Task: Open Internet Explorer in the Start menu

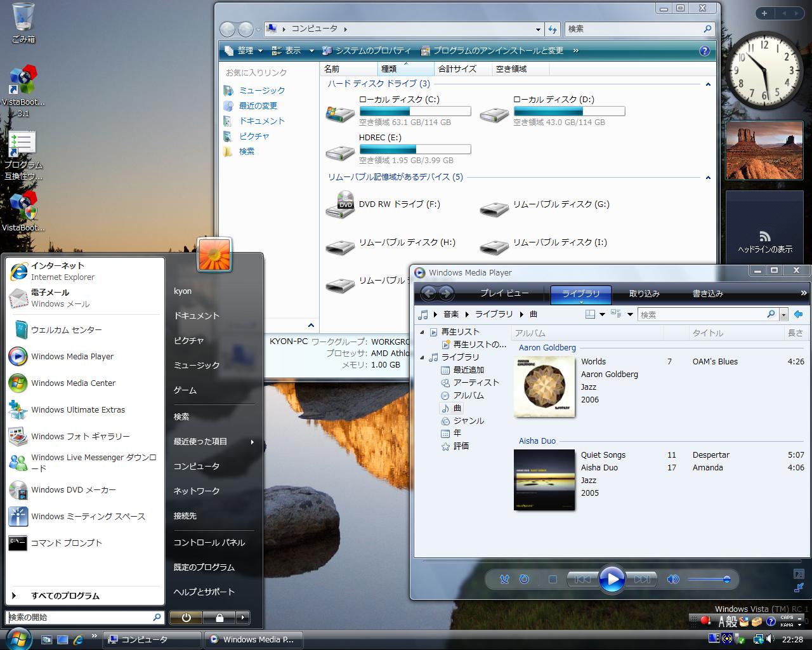Action: tap(85, 271)
